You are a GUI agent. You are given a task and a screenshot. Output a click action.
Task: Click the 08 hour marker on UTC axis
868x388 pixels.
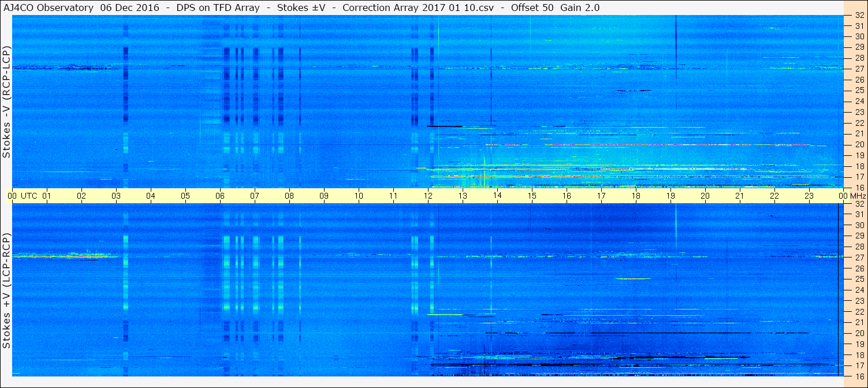point(289,196)
